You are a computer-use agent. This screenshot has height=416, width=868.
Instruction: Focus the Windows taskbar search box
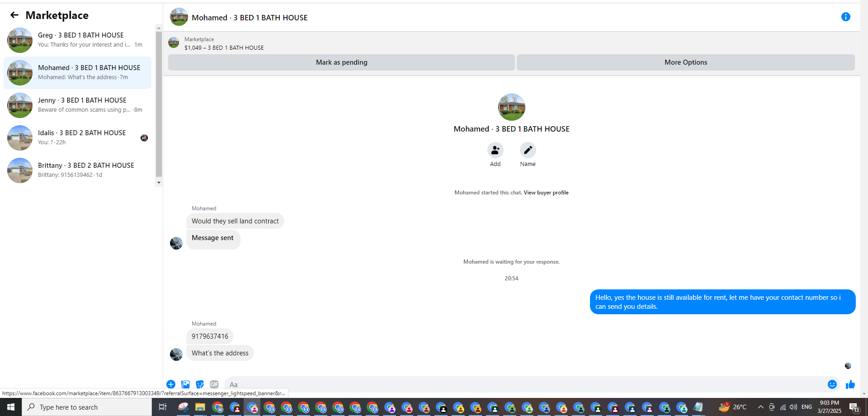87,407
